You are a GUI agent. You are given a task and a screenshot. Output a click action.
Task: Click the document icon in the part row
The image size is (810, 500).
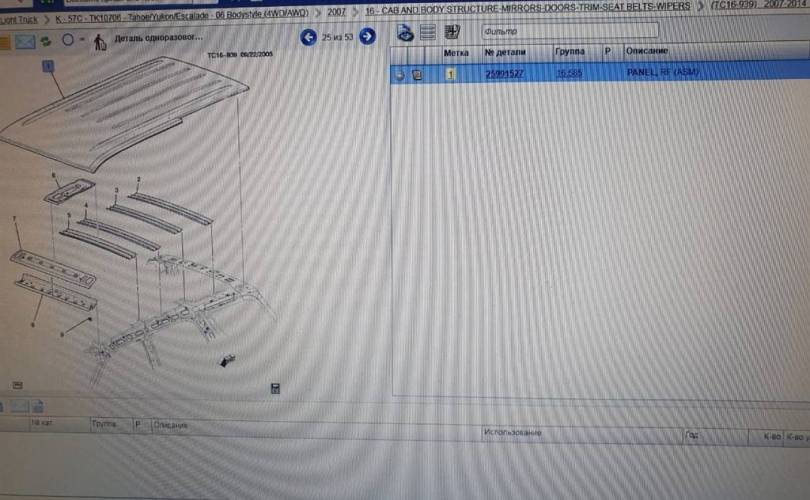coord(417,73)
